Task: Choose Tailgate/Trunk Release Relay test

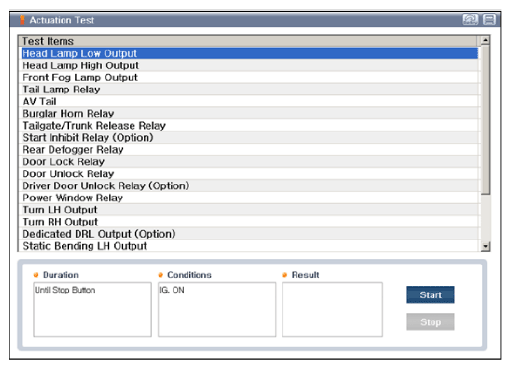Action: point(249,125)
